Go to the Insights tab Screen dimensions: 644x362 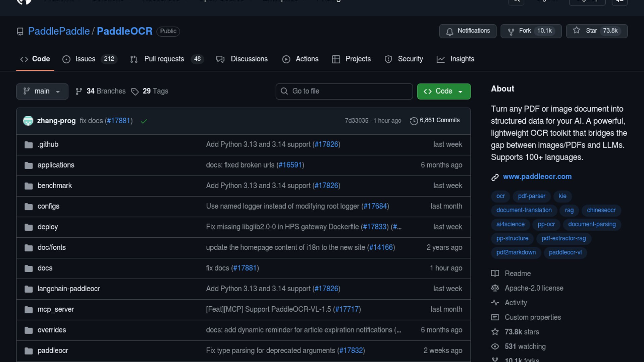[462, 59]
